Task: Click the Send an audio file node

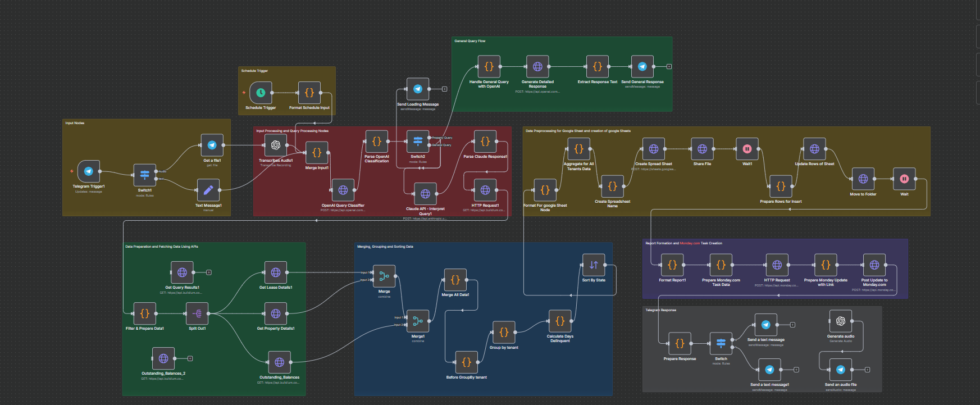Action: pos(840,370)
